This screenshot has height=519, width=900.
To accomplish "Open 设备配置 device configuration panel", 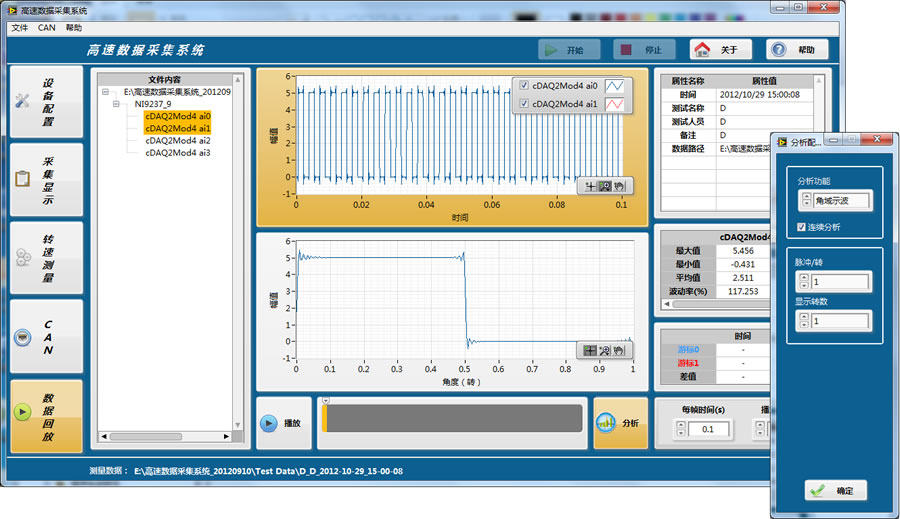I will (47, 102).
